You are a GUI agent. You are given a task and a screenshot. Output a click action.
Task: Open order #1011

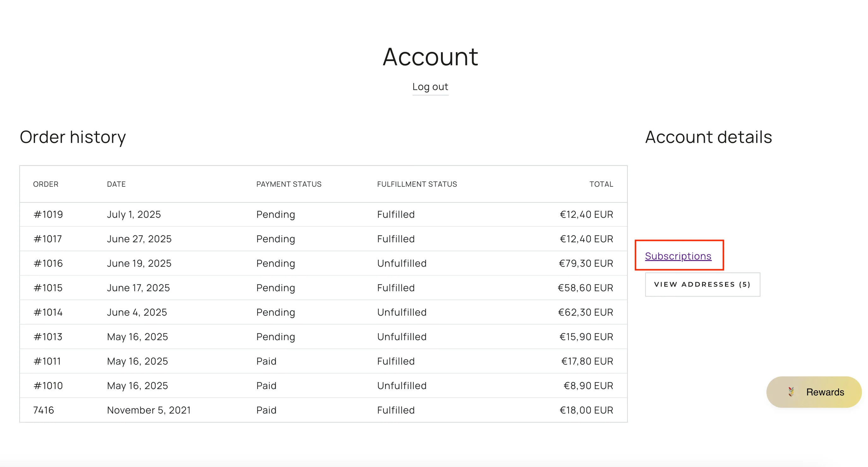[x=47, y=361]
